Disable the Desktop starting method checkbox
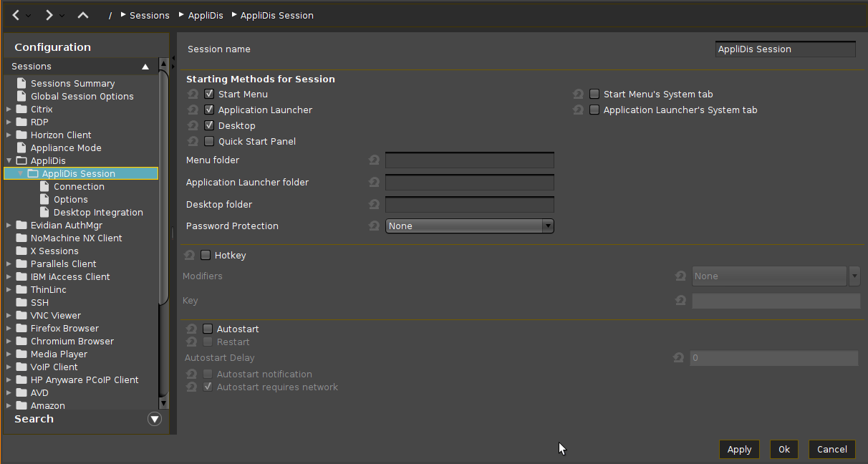The image size is (868, 464). click(x=209, y=126)
